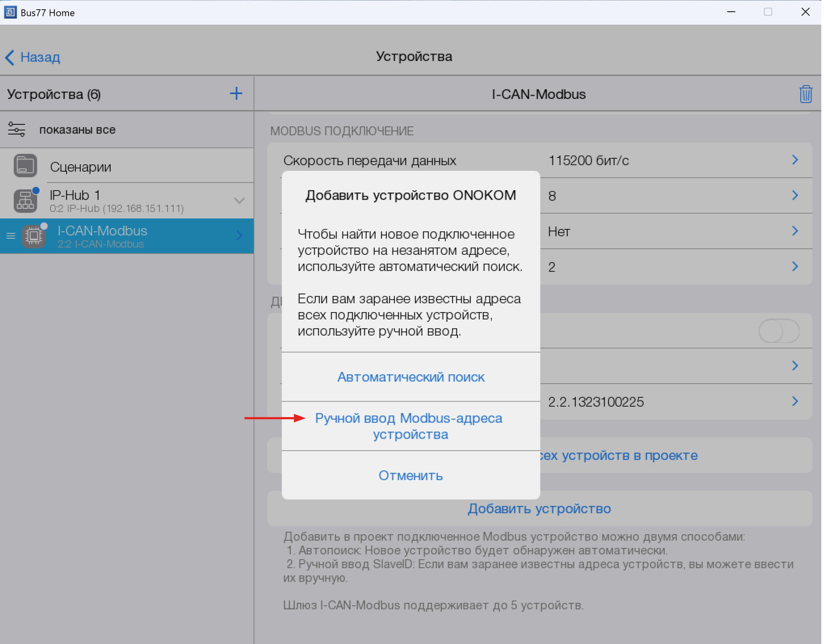Click the trash bin delete icon
This screenshot has width=824, height=644.
(x=805, y=94)
